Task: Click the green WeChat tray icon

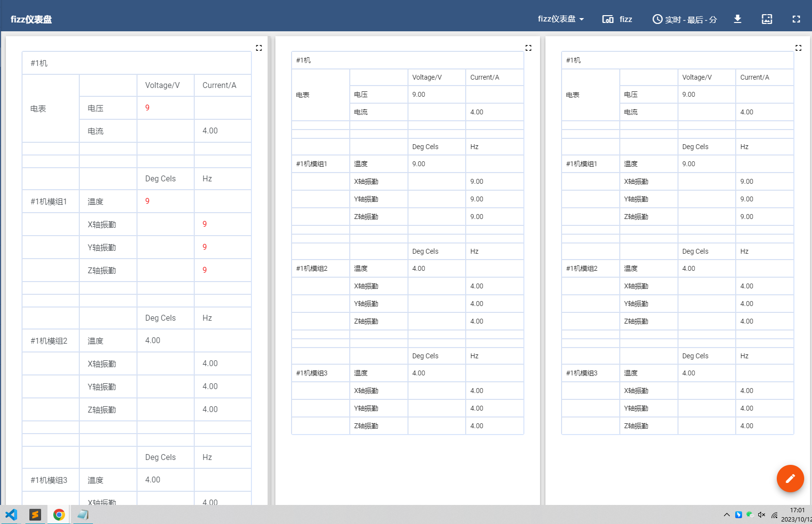Action: click(749, 514)
